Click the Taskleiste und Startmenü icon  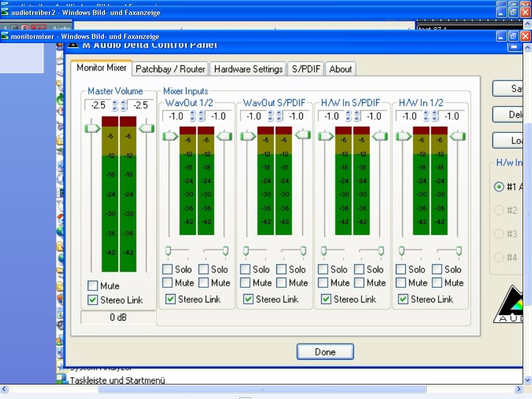click(x=62, y=379)
